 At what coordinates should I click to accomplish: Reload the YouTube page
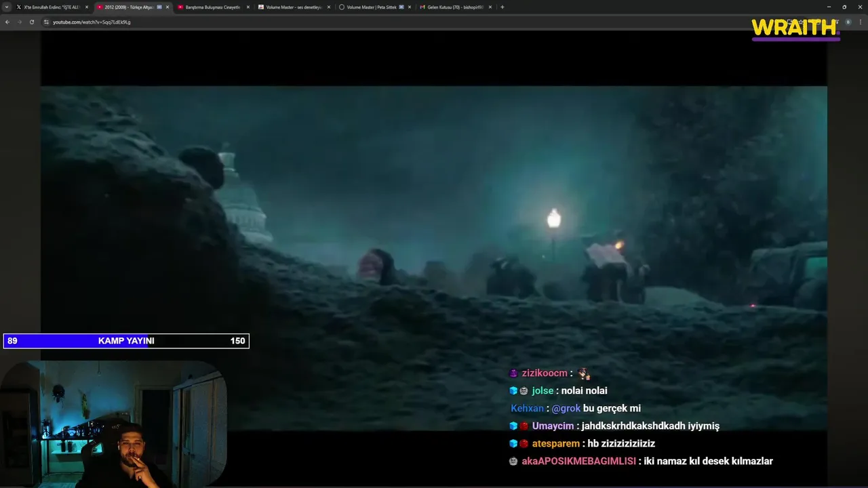(31, 22)
